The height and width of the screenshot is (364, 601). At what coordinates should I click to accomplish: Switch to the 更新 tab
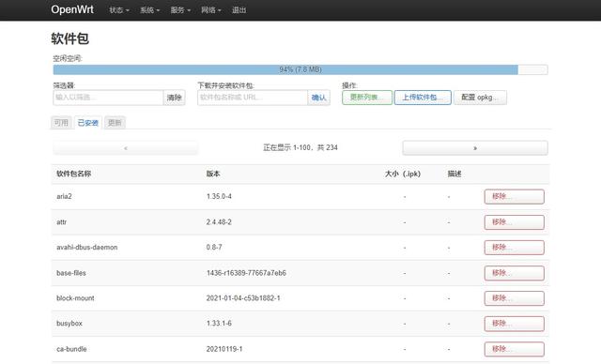(115, 123)
